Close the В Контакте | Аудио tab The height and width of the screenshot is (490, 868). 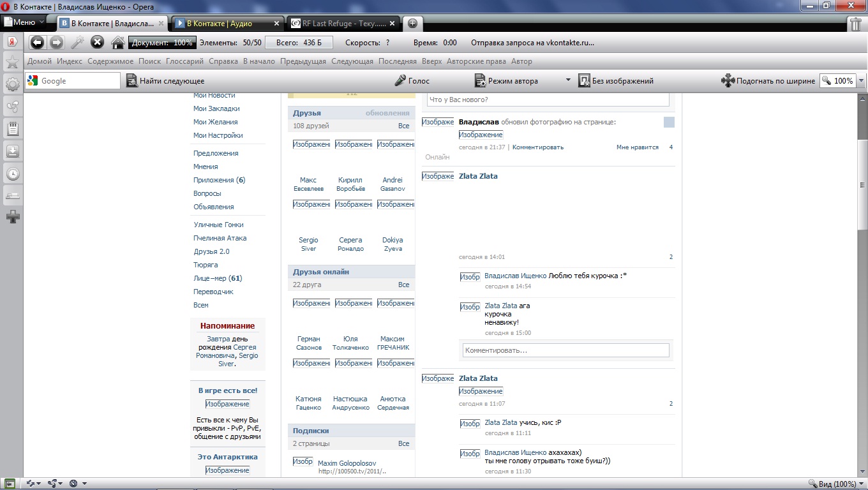(x=276, y=24)
